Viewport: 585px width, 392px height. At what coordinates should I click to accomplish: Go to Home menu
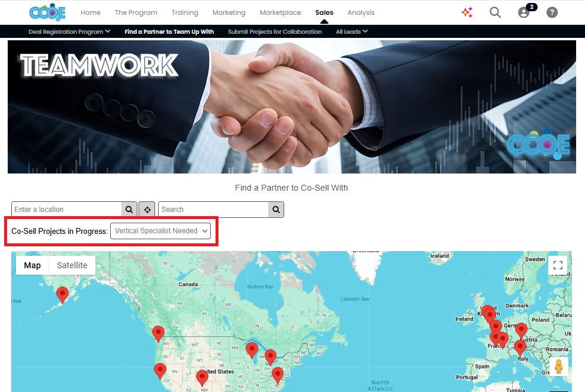pyautogui.click(x=91, y=12)
